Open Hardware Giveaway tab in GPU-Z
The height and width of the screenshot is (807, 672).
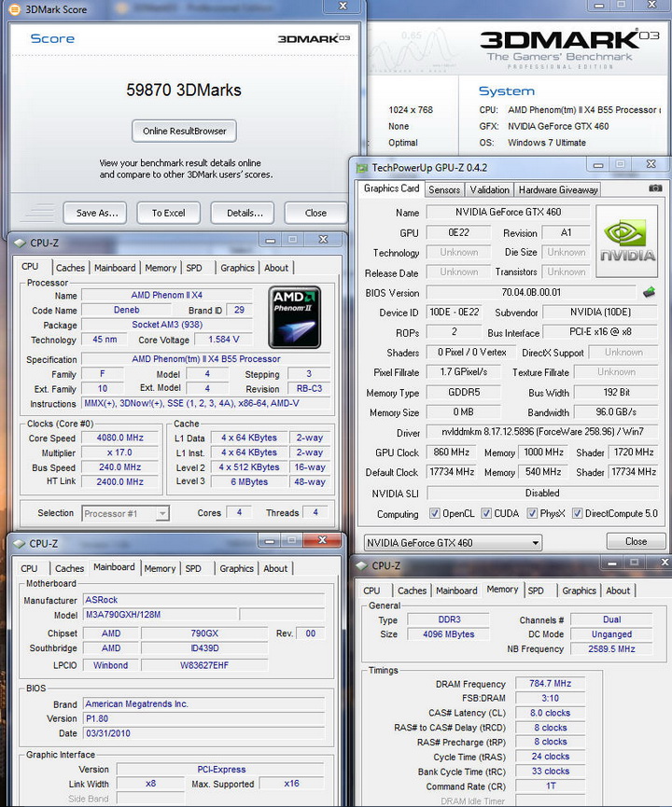[x=558, y=190]
